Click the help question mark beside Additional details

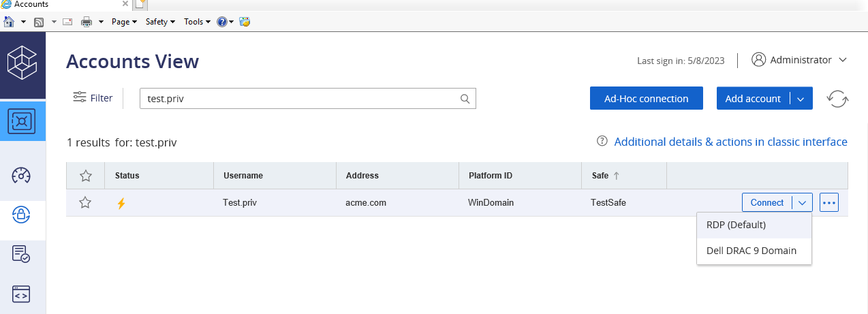tap(602, 142)
